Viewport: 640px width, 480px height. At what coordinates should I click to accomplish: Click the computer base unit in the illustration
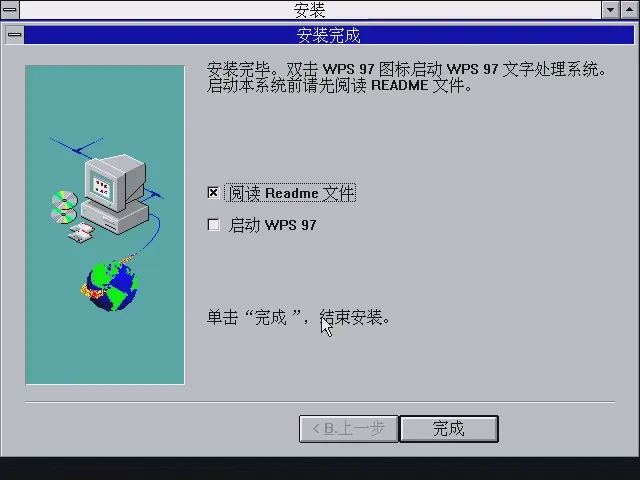pyautogui.click(x=115, y=216)
